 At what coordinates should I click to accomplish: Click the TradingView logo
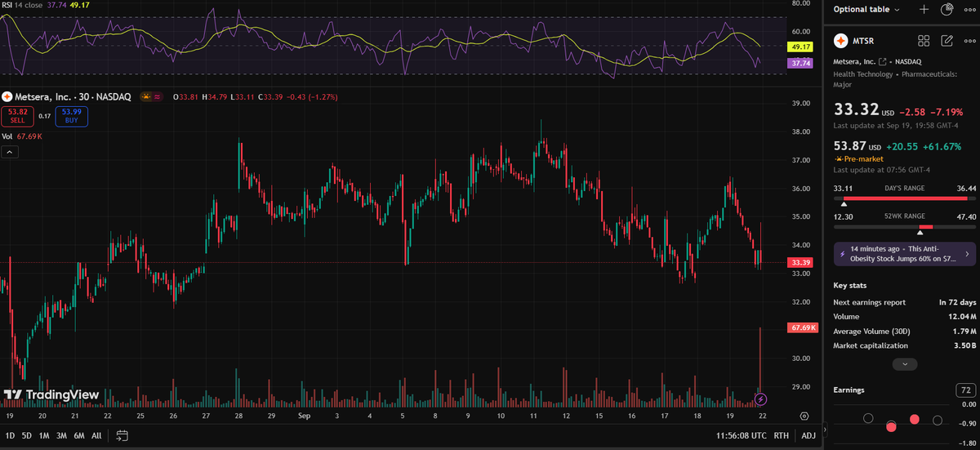(51, 395)
